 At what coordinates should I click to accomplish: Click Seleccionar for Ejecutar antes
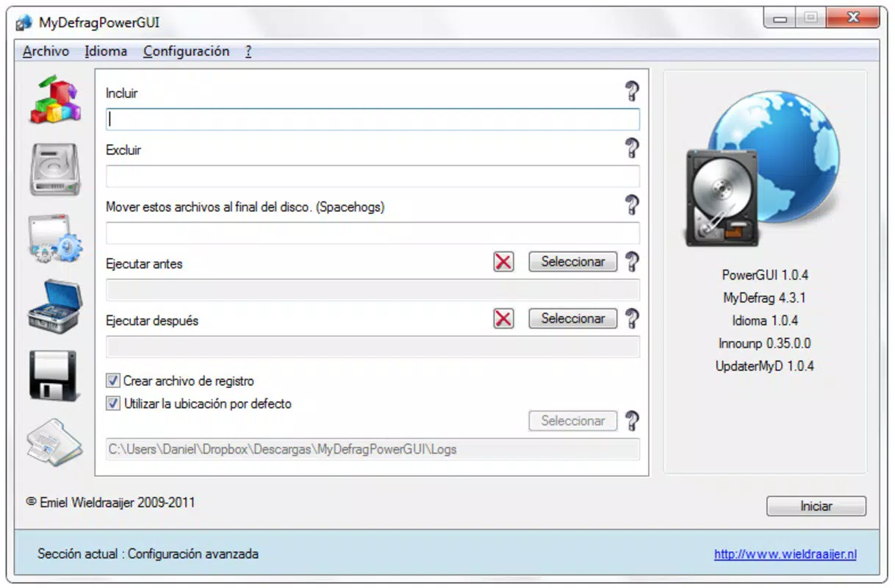pos(573,262)
